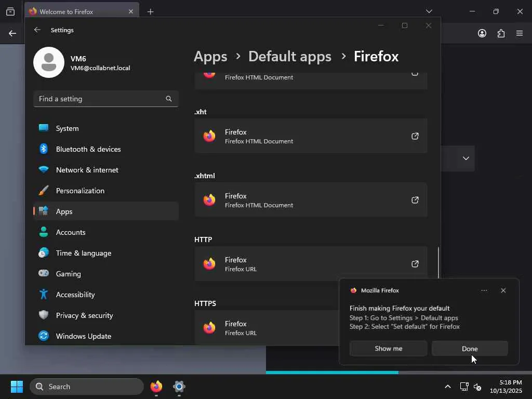
Task: Open Firefox list all tabs dropdown
Action: 429,11
